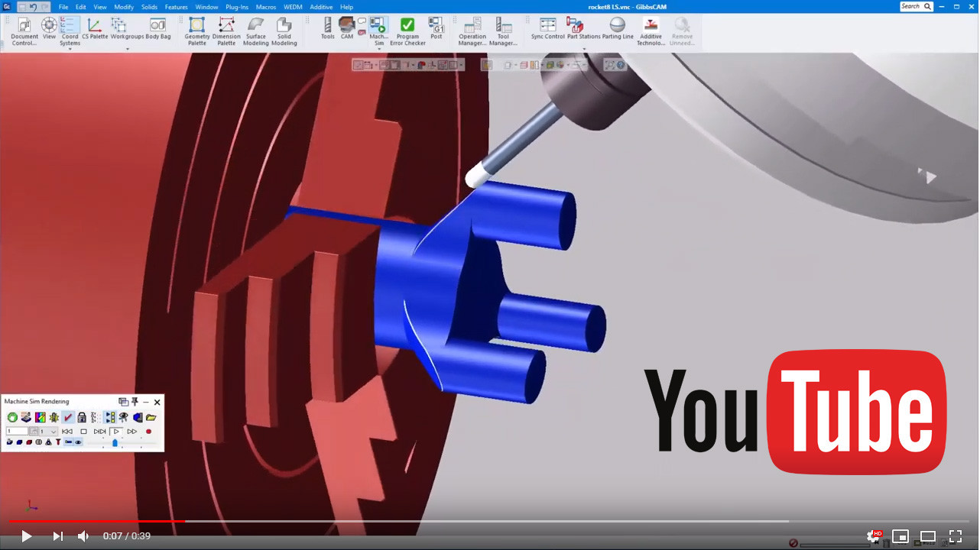
Task: Click the step number input field
Action: point(18,432)
